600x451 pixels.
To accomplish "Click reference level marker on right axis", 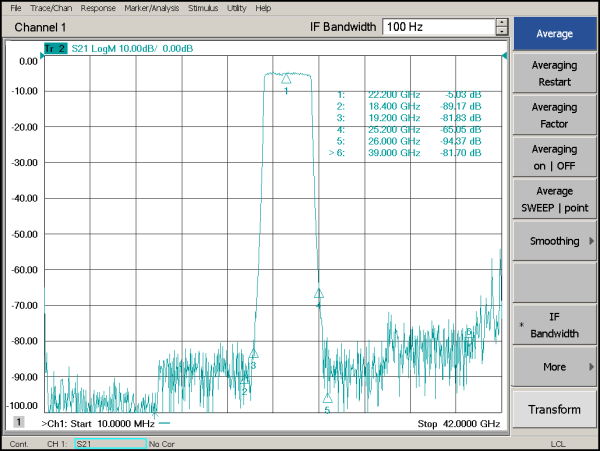I will [x=504, y=56].
